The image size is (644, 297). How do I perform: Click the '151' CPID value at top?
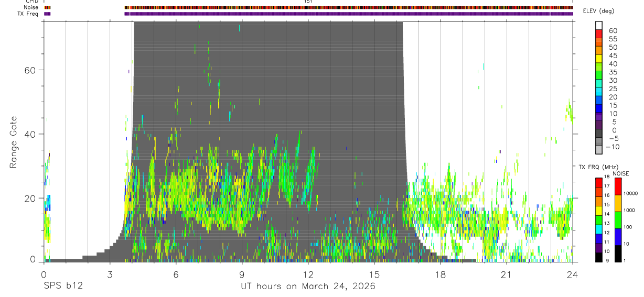pos(308,2)
